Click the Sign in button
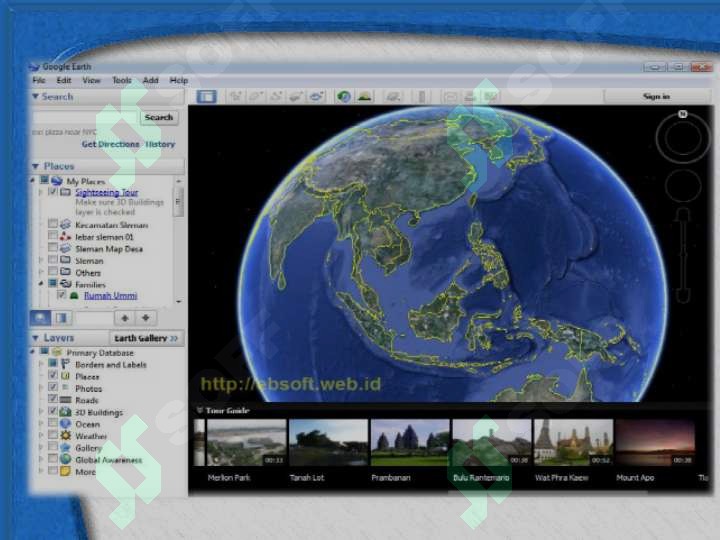This screenshot has width=720, height=540. point(656,96)
